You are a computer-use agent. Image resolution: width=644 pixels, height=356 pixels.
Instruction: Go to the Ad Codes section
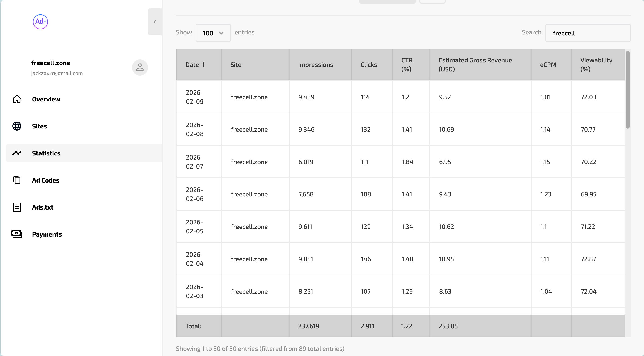coord(45,180)
